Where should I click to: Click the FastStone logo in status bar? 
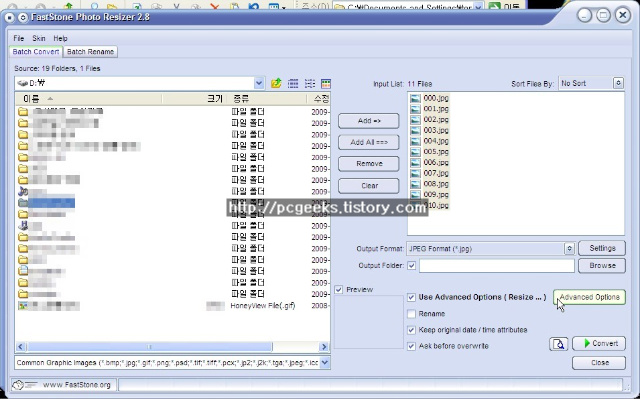point(24,385)
